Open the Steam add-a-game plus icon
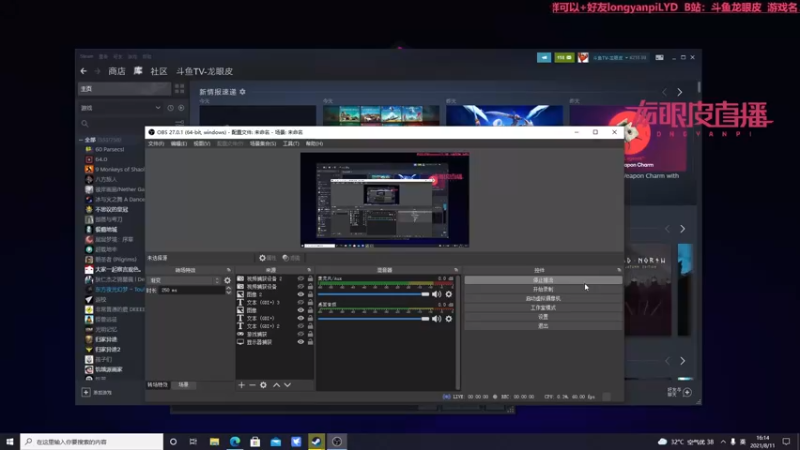This screenshot has height=450, width=800. [86, 392]
